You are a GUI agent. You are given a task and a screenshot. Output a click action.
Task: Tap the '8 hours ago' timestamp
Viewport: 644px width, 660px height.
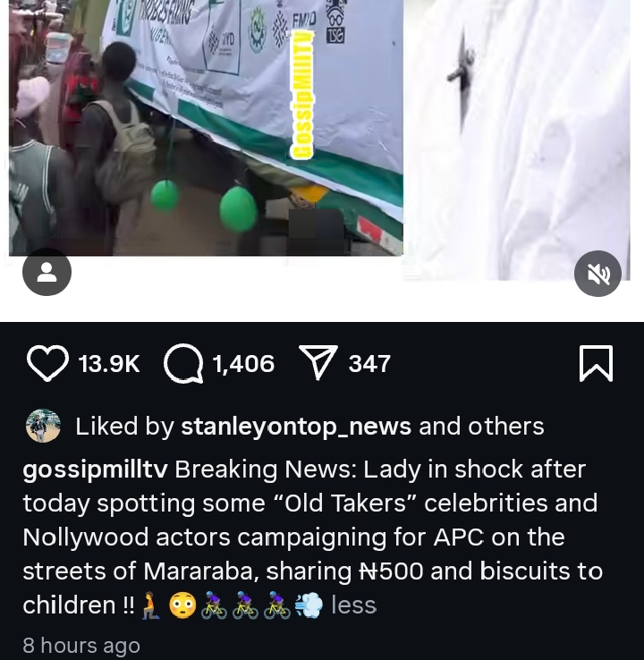(x=81, y=646)
